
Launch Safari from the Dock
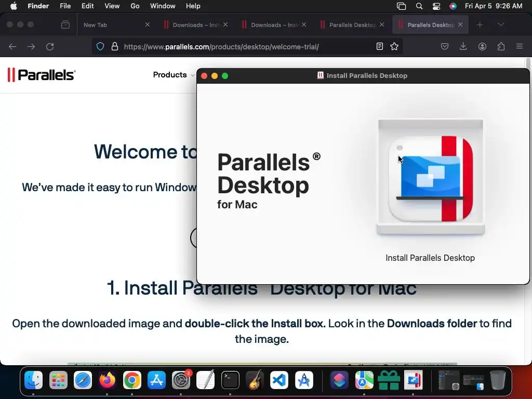[83, 380]
